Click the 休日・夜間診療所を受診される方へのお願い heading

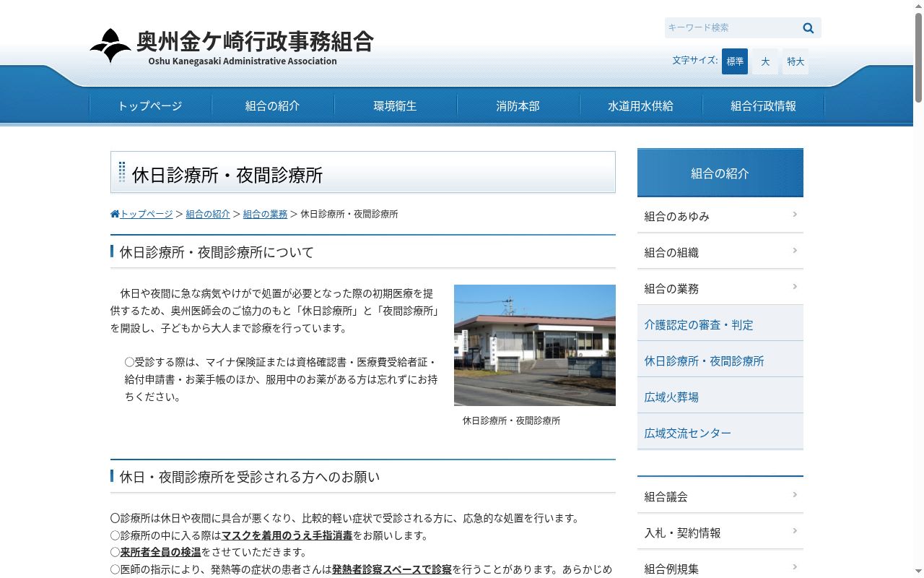coord(250,477)
